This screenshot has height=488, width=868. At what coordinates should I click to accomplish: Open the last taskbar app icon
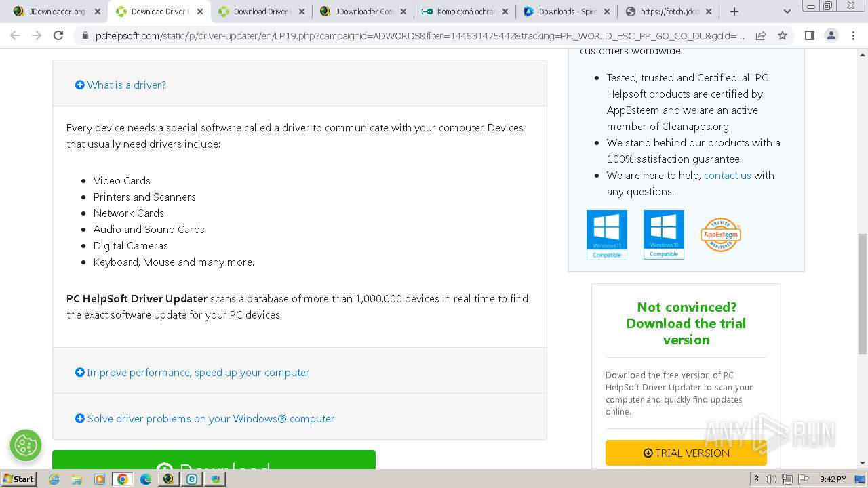[215, 479]
